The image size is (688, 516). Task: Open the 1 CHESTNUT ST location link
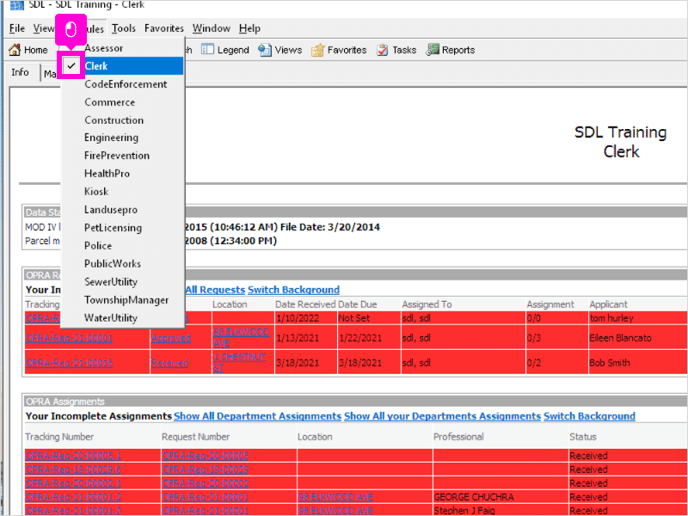tap(239, 362)
